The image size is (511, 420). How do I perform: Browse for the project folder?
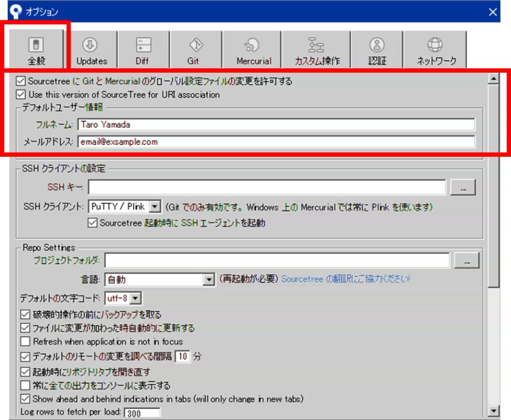467,260
